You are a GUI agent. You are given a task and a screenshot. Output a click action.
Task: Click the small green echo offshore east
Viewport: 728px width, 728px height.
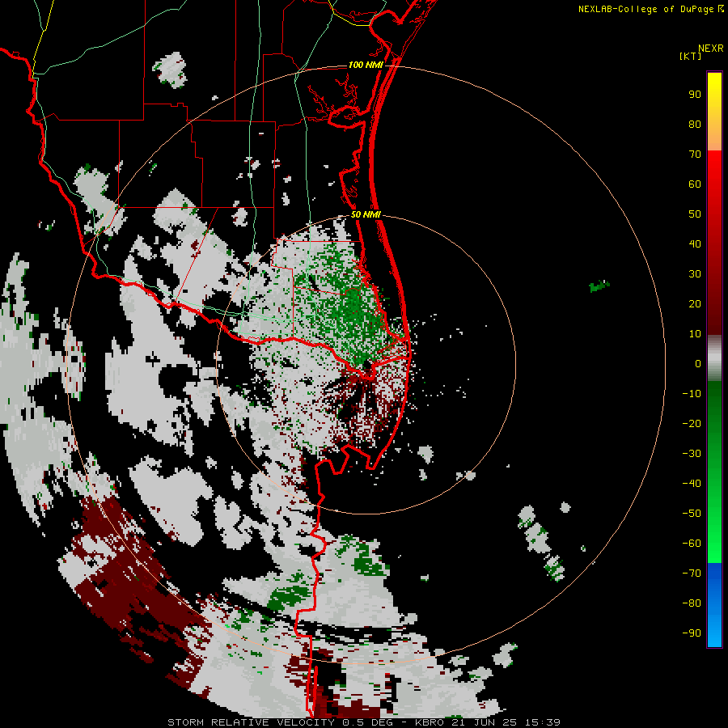point(599,286)
